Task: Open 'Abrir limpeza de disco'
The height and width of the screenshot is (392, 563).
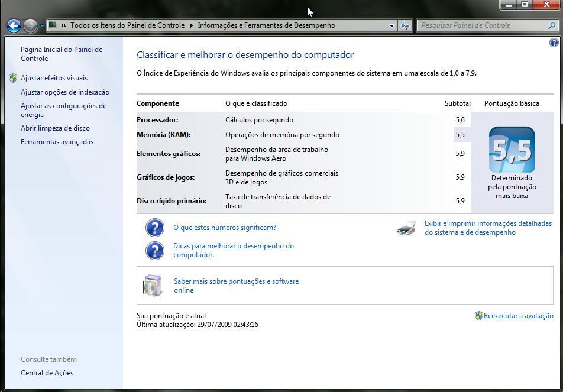Action: (56, 128)
